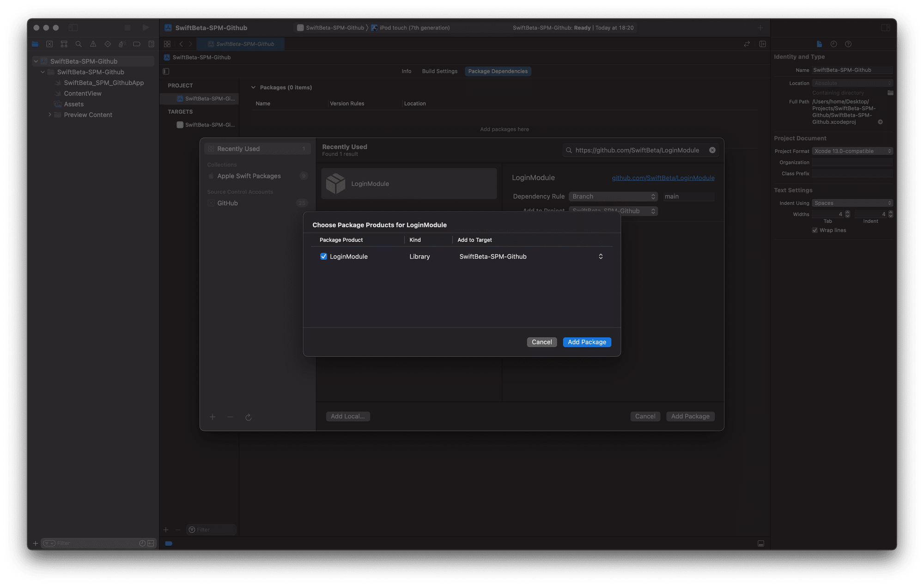This screenshot has height=586, width=924.
Task: Open the Debug navigator spray icon
Action: (122, 44)
